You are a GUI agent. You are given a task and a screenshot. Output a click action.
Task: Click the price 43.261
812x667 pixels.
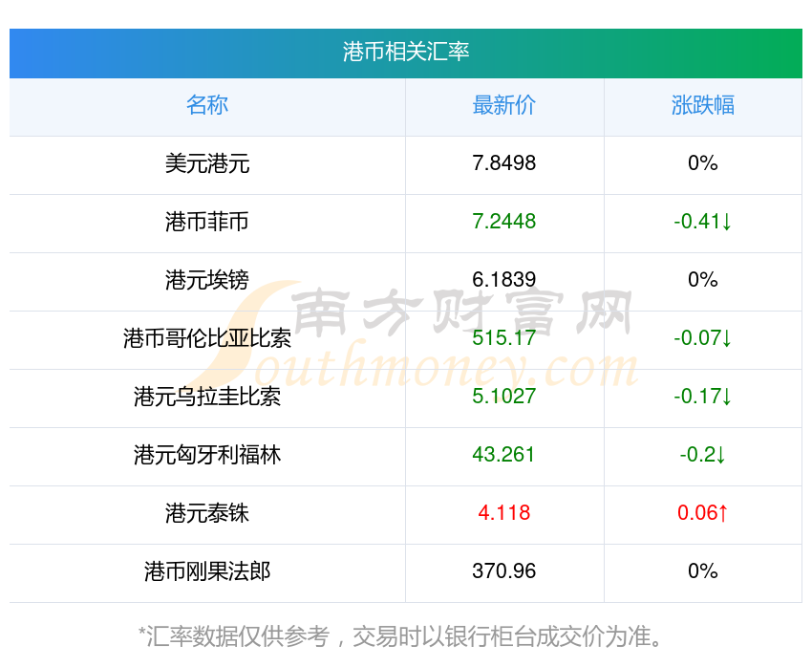coord(503,455)
